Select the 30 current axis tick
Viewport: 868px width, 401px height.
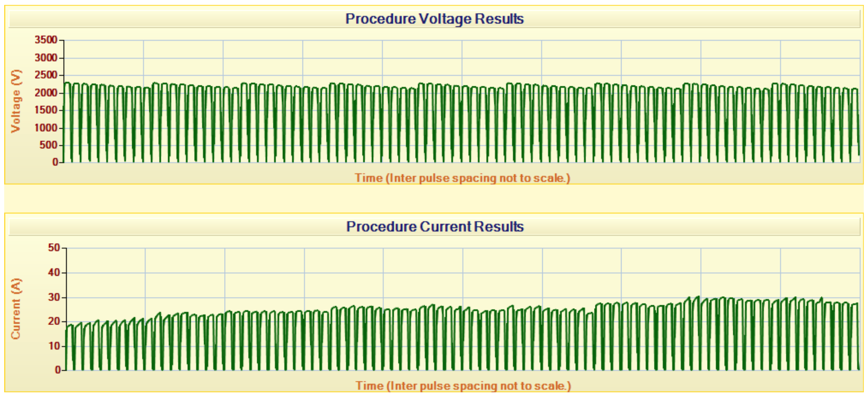coord(54,297)
